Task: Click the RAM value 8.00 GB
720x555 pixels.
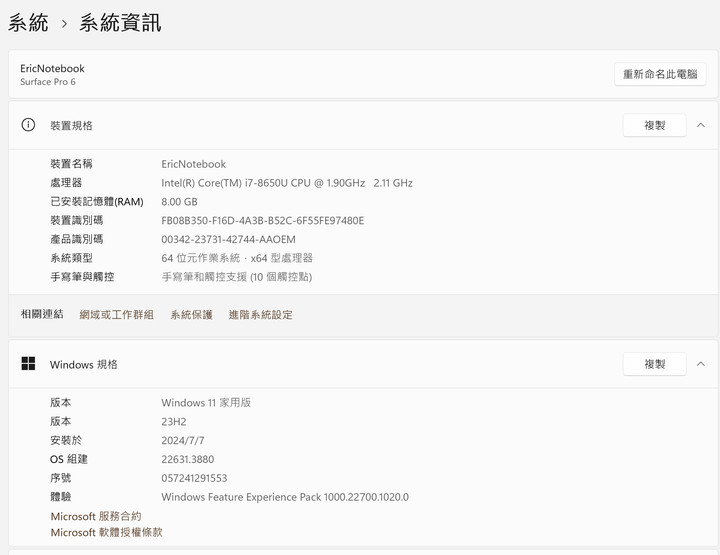Action: click(x=179, y=202)
